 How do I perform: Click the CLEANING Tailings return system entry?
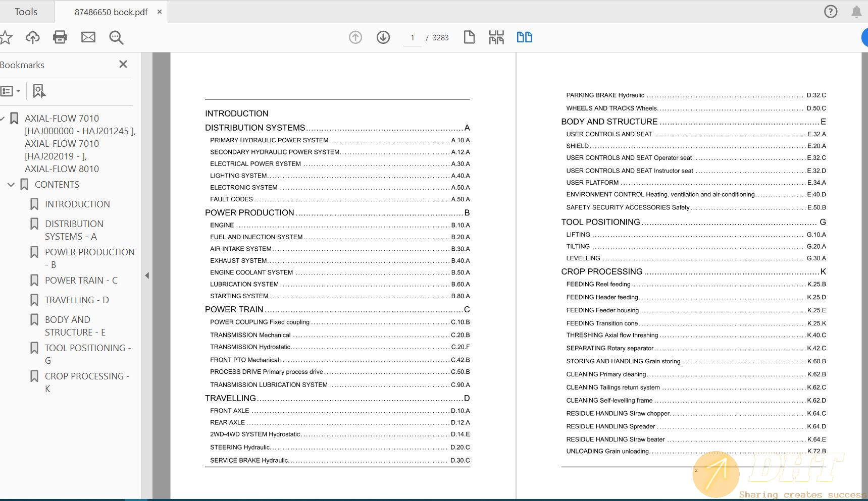coord(696,387)
